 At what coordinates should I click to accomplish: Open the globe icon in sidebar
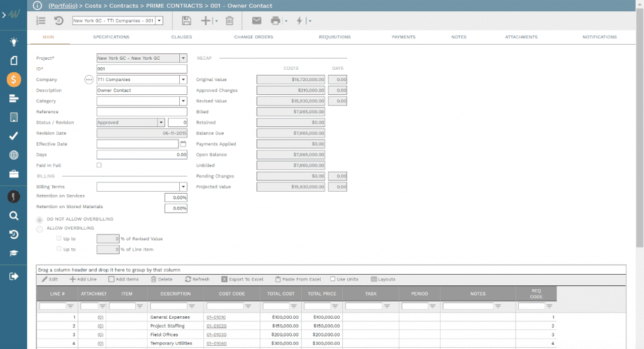[x=14, y=155]
